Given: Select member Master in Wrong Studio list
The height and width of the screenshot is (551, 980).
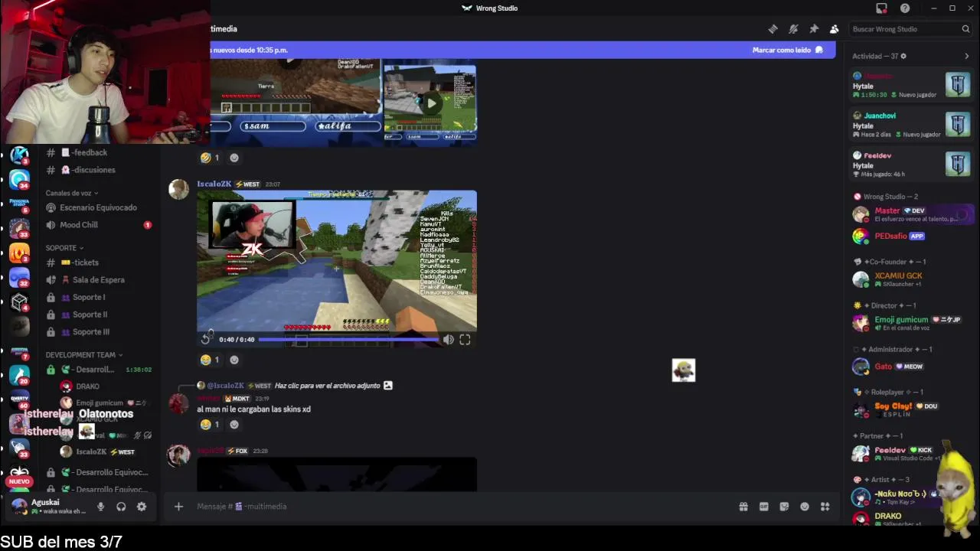Looking at the screenshot, I should pos(911,214).
